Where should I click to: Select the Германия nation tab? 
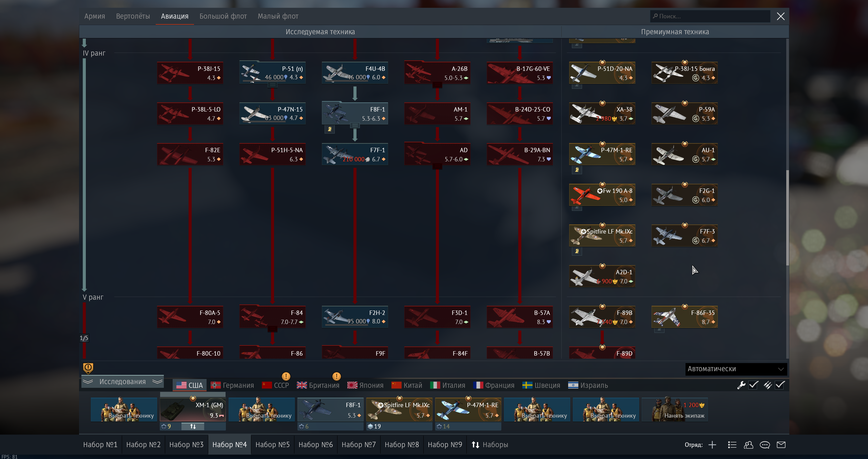[232, 385]
